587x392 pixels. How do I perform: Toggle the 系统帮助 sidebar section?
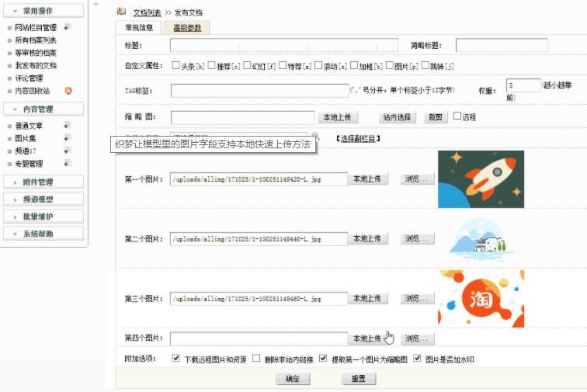(43, 234)
